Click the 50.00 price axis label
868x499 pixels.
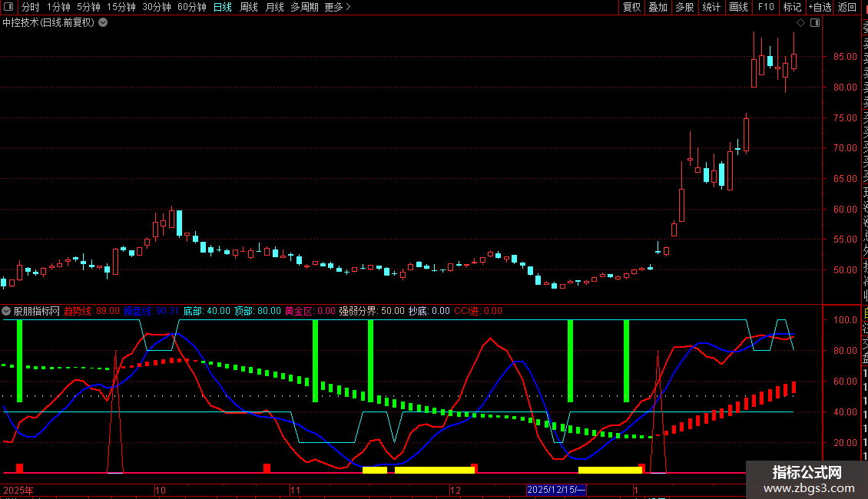845,270
